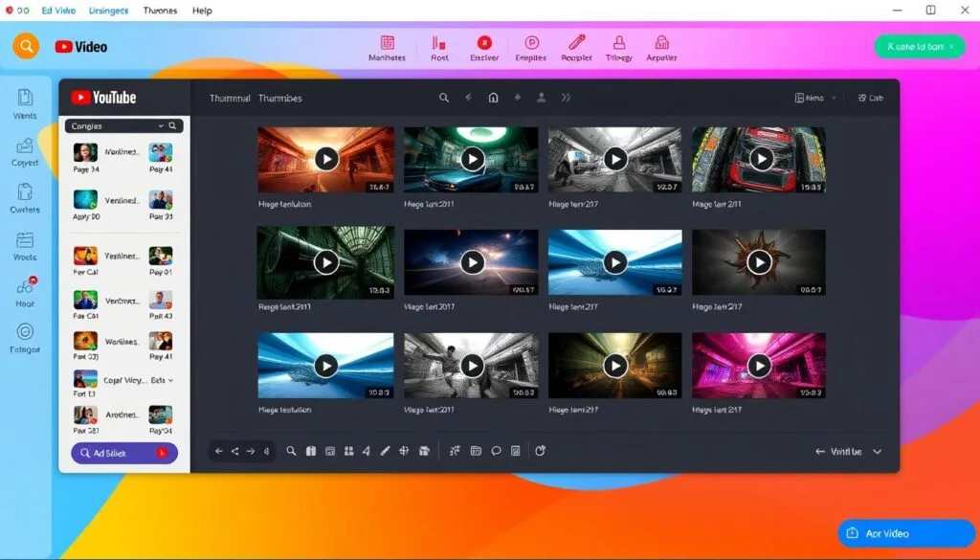Play the spiky star thumbnail video
980x560 pixels.
(x=759, y=262)
